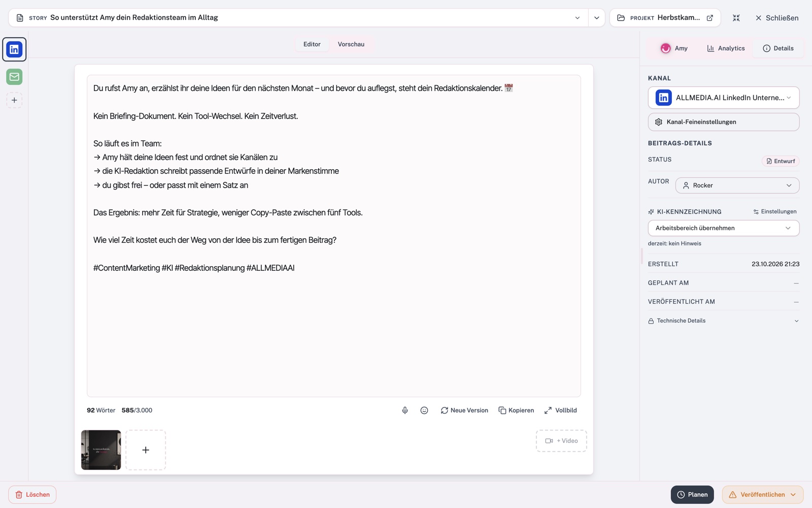Switch editor to Vollbild

coord(561,410)
